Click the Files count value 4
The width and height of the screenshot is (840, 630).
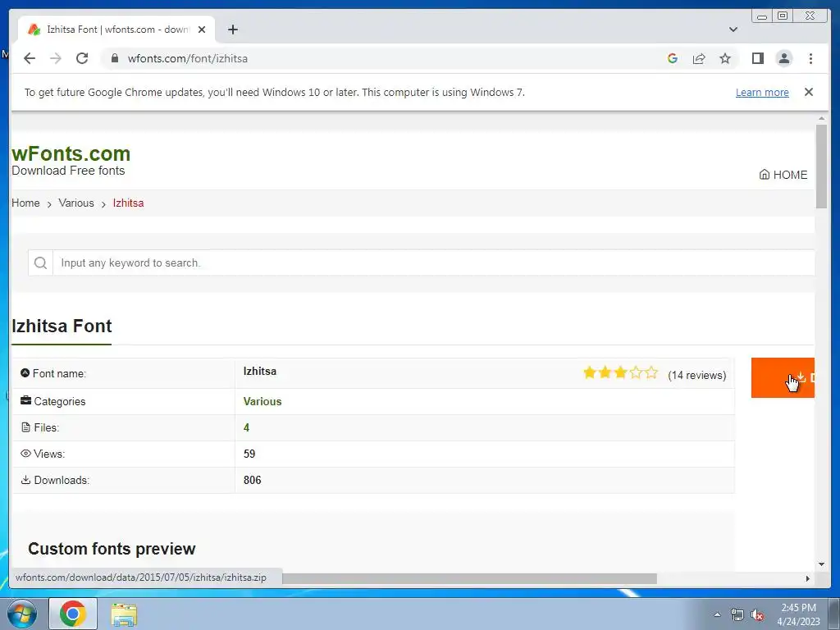pyautogui.click(x=246, y=427)
